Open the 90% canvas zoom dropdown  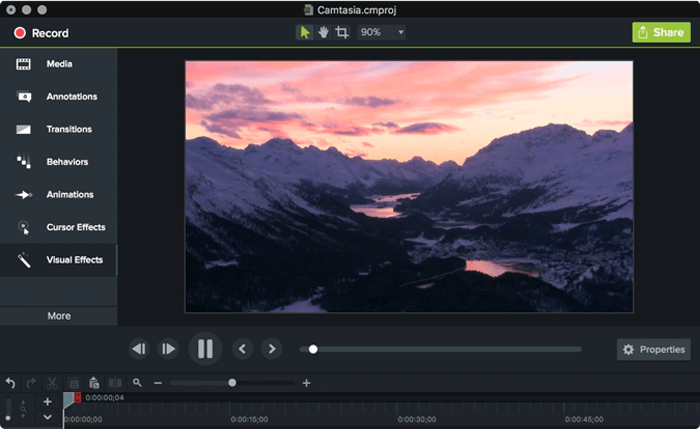[381, 32]
